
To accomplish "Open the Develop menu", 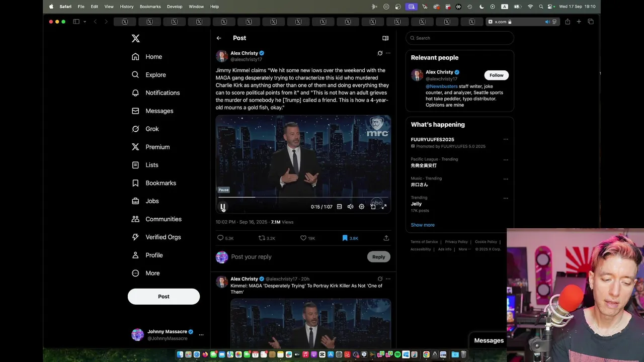I will (x=175, y=7).
